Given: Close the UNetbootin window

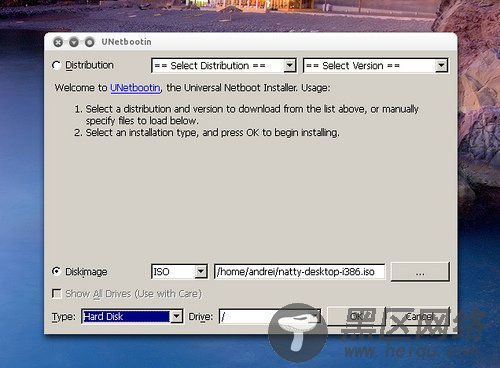Looking at the screenshot, I should [x=58, y=42].
